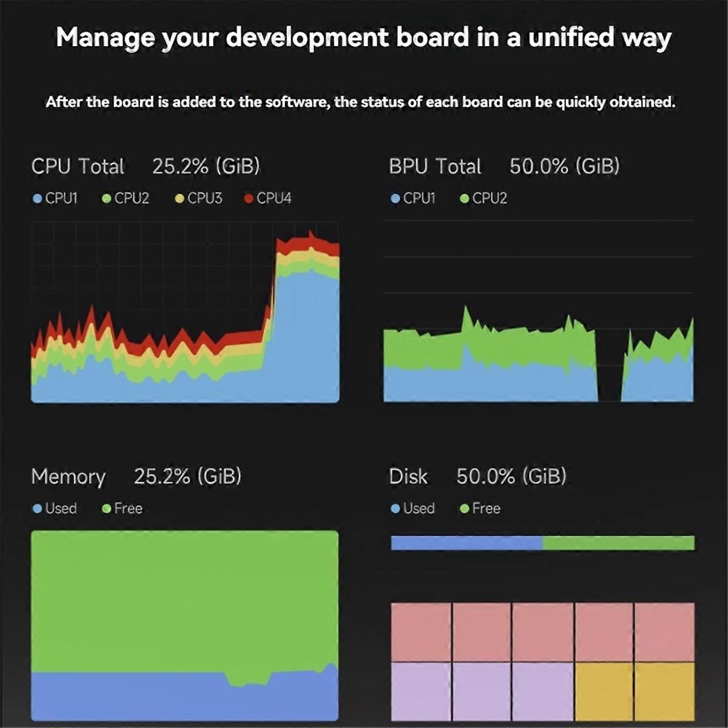
Task: Click the green Free dot under Memory
Action: point(107,508)
